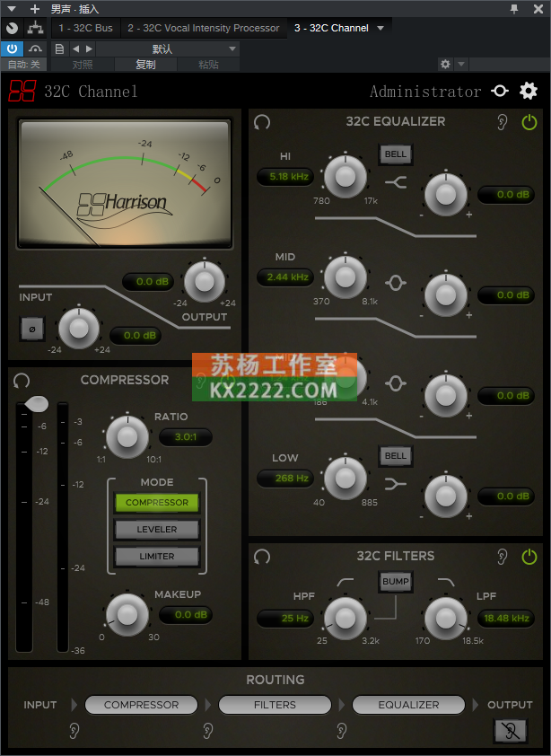Toggle the 32C Equalizer power button
Viewport: 551px width, 756px height.
pyautogui.click(x=529, y=122)
